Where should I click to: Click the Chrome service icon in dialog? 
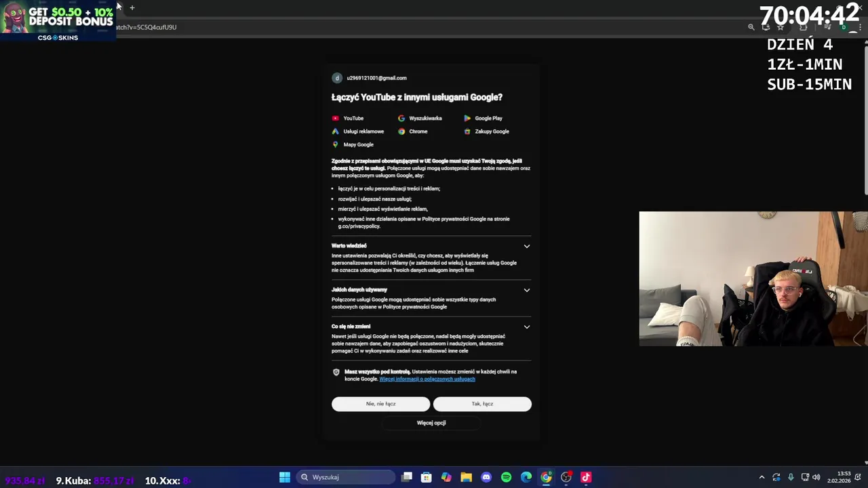(x=401, y=131)
